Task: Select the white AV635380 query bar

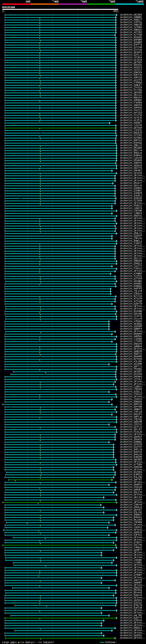Action: tap(60, 9)
